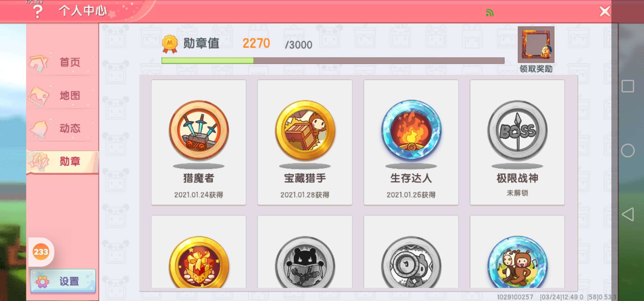
Task: Click the medal value progress bar
Action: 333,60
